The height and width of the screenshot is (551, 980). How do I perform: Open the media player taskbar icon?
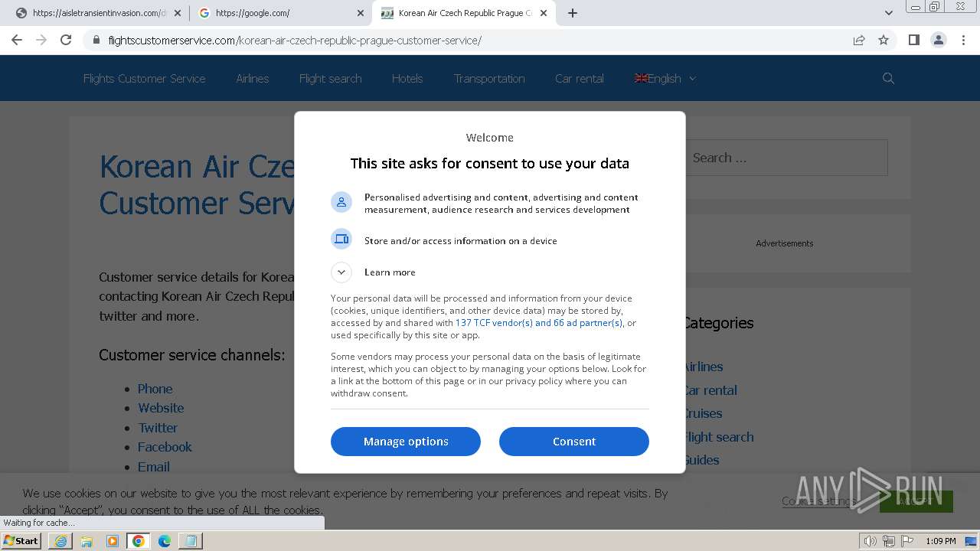tap(113, 541)
